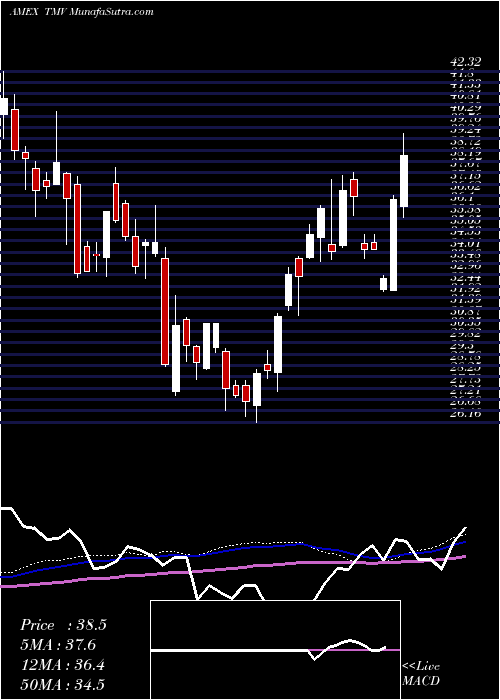
Task: Click the 34.01 price axis label
Action: coord(465,244)
